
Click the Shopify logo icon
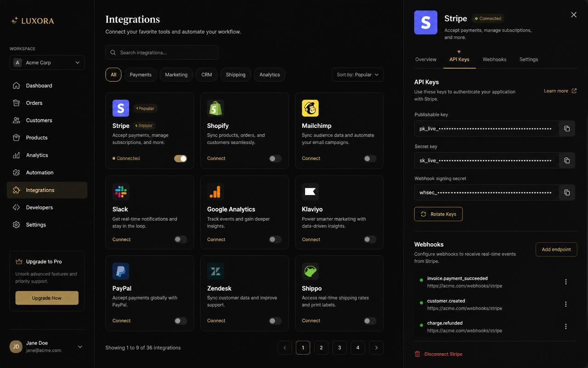[x=215, y=108]
